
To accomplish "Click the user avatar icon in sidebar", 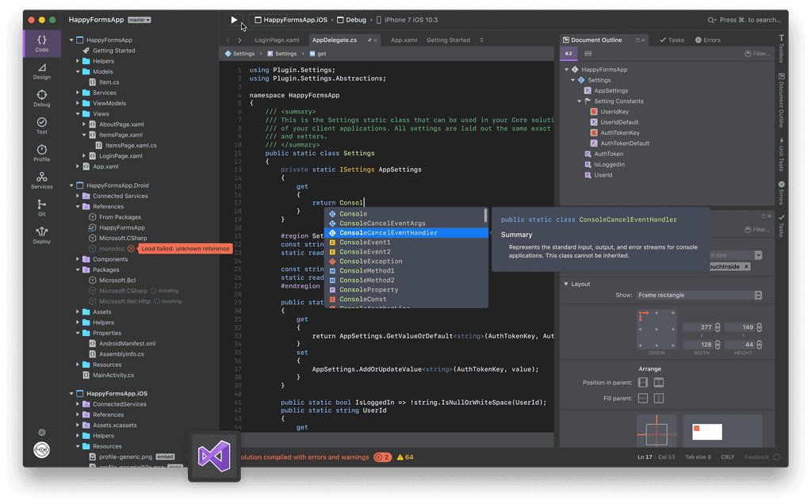I will pos(41,449).
